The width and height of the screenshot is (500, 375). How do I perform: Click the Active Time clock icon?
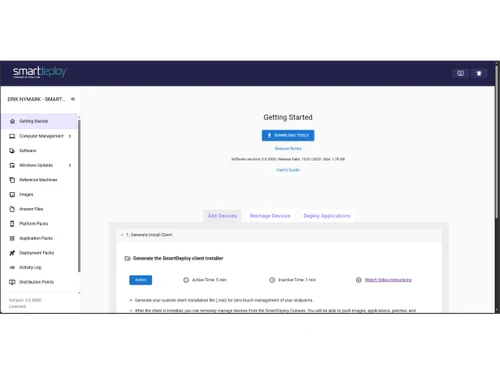coord(186,280)
